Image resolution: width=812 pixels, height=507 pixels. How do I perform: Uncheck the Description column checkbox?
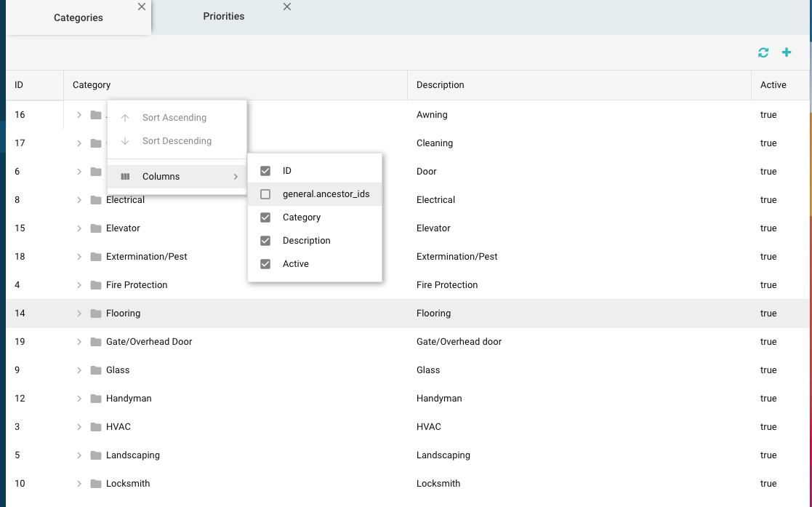(265, 241)
